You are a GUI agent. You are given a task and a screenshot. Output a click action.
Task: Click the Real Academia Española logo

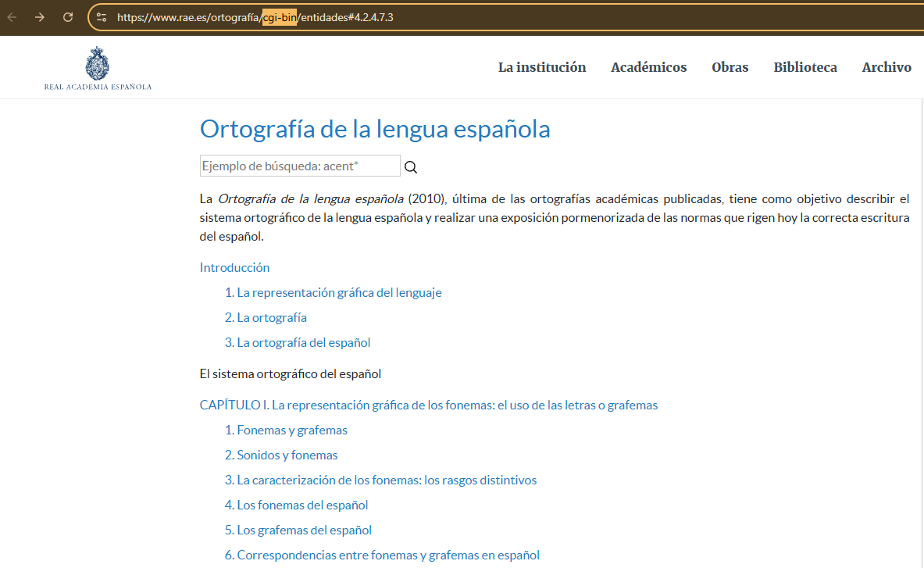point(98,68)
